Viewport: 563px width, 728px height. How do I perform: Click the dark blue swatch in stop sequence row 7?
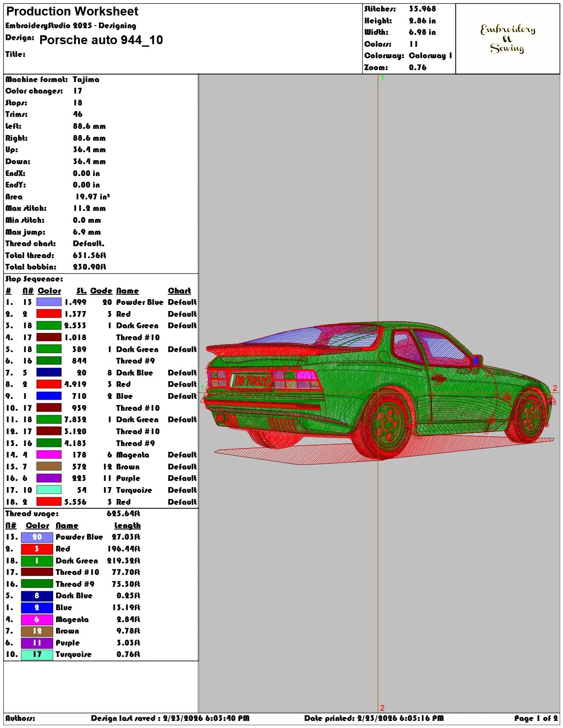[x=49, y=372]
